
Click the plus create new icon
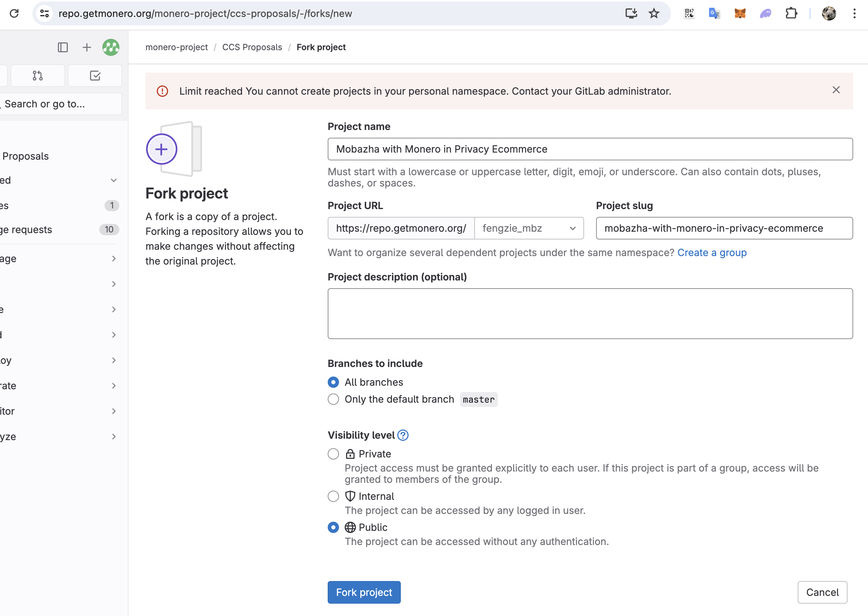87,47
